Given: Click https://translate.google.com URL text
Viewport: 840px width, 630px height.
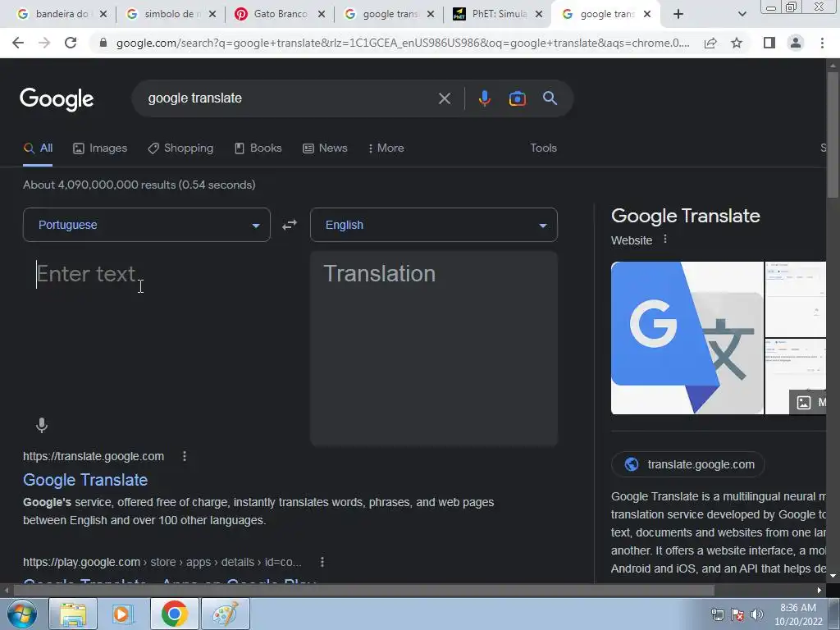Looking at the screenshot, I should pyautogui.click(x=94, y=456).
